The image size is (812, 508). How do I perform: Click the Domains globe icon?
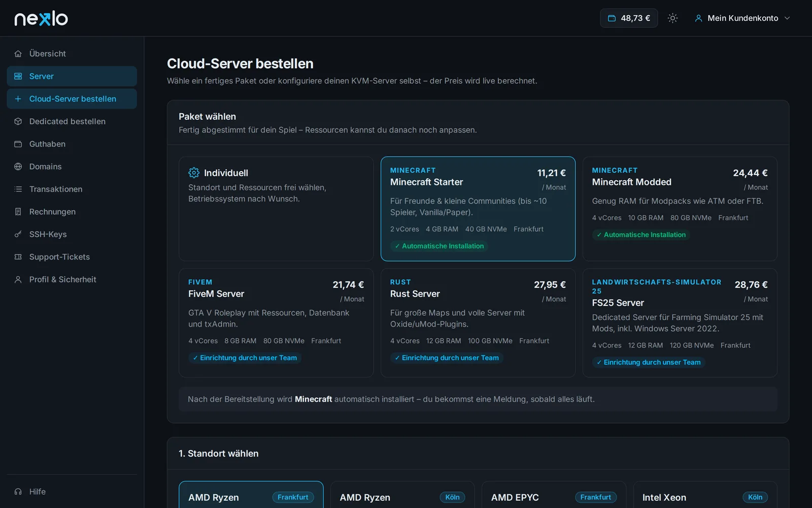(x=18, y=167)
